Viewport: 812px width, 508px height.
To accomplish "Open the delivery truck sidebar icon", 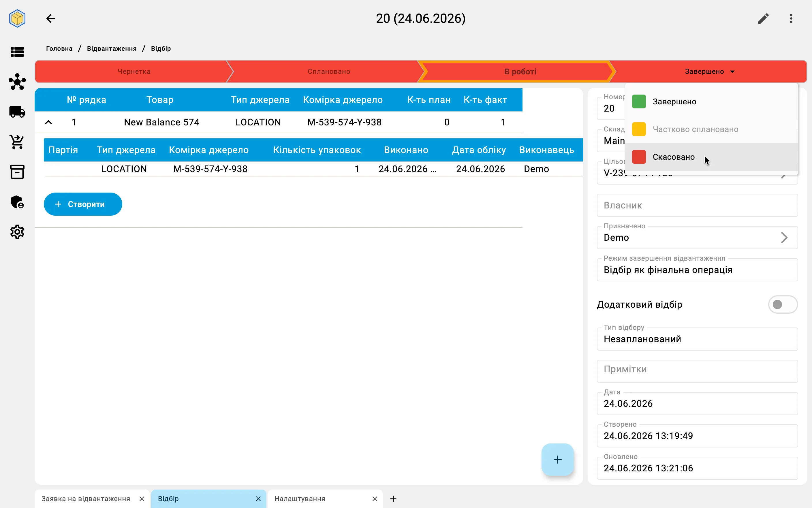I will coord(17,112).
